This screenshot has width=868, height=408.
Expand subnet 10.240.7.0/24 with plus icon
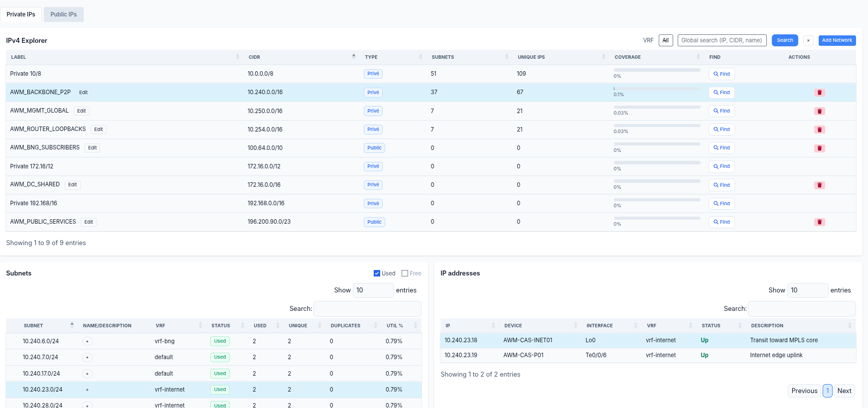pyautogui.click(x=87, y=358)
